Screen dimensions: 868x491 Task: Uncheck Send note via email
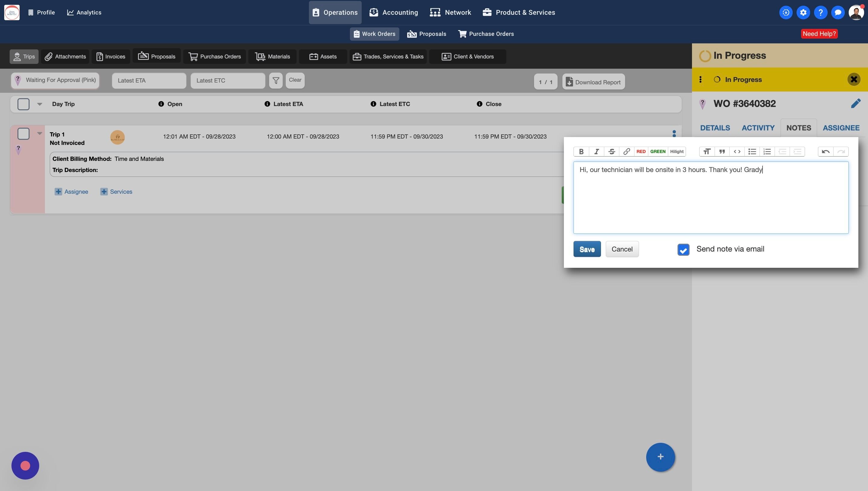coord(683,250)
